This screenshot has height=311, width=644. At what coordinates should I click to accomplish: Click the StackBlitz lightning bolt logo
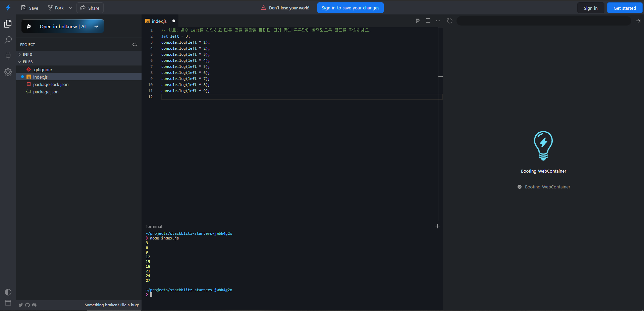(x=8, y=8)
